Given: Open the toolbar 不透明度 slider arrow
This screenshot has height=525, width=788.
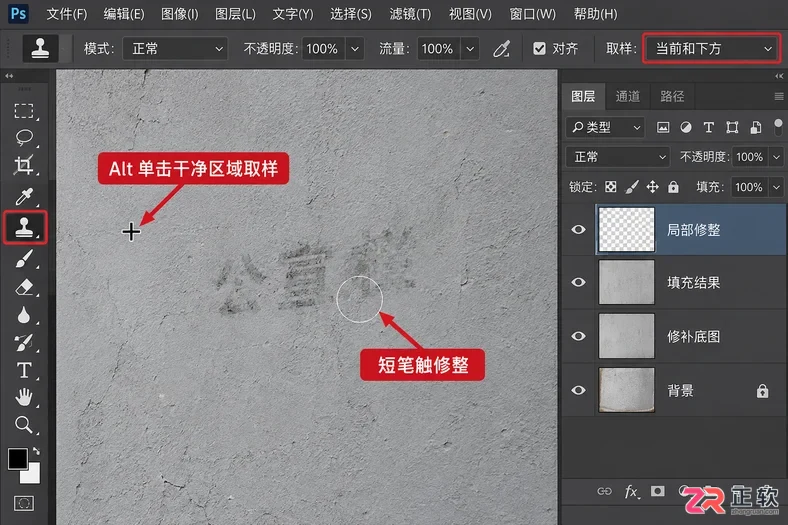Looking at the screenshot, I should coord(355,49).
